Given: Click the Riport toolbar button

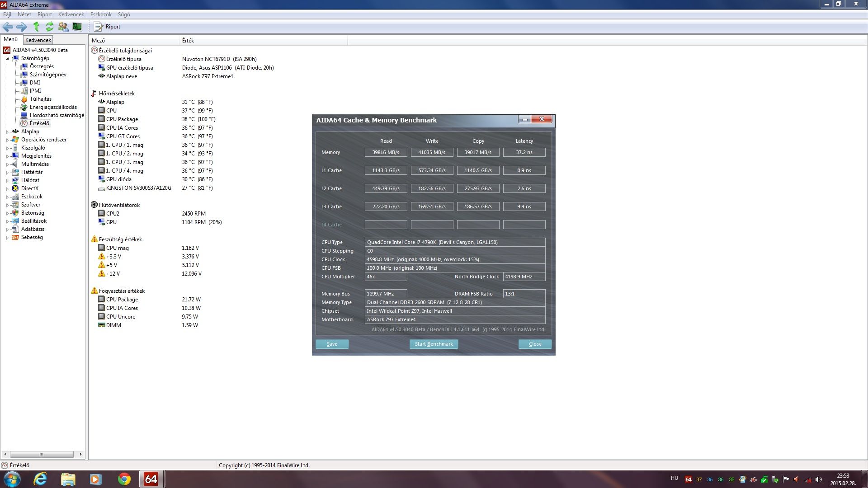Looking at the screenshot, I should (x=107, y=27).
